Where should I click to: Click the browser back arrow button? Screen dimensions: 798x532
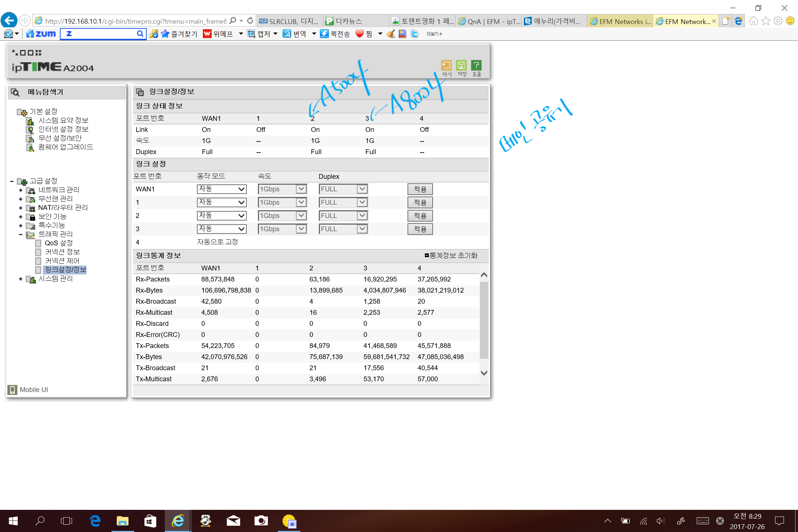[9, 20]
